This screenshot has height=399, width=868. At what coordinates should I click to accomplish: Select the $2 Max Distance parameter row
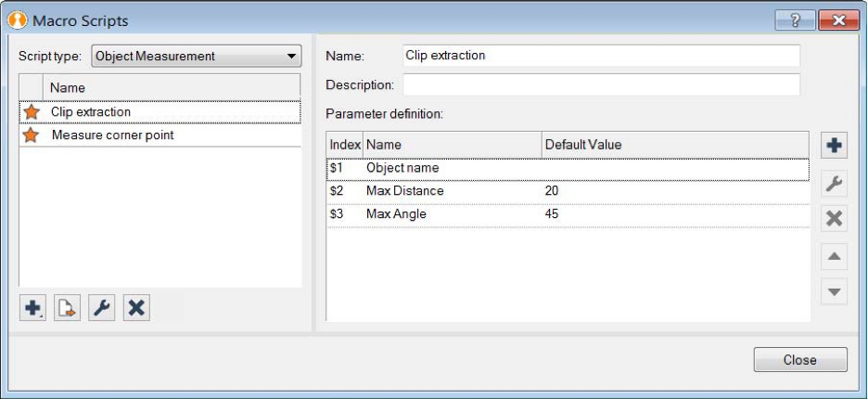pyautogui.click(x=567, y=191)
